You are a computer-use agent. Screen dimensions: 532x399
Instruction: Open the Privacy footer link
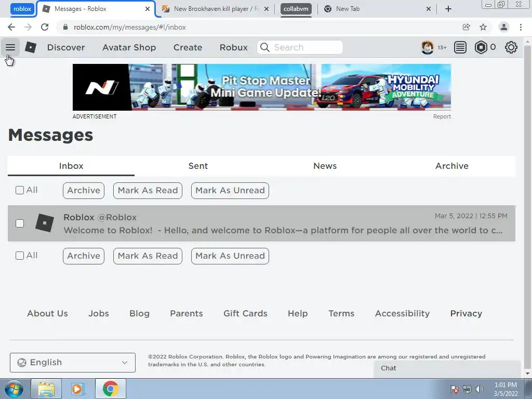click(x=466, y=314)
